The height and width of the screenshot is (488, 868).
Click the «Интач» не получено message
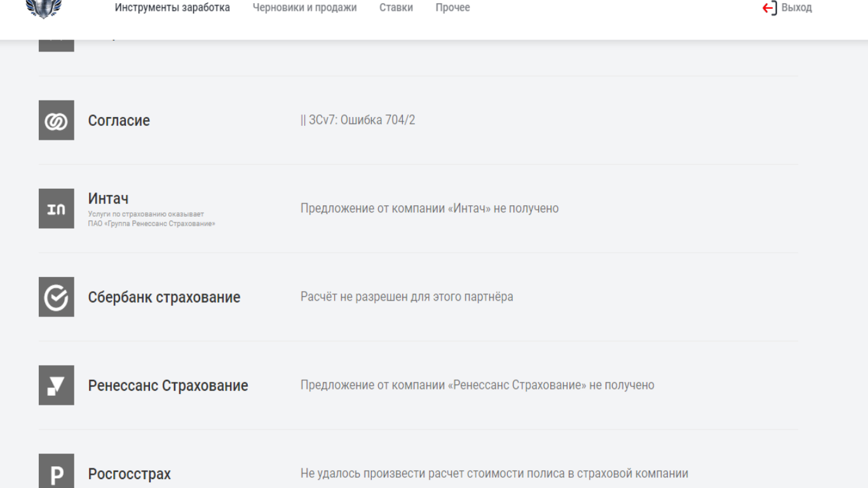[430, 208]
